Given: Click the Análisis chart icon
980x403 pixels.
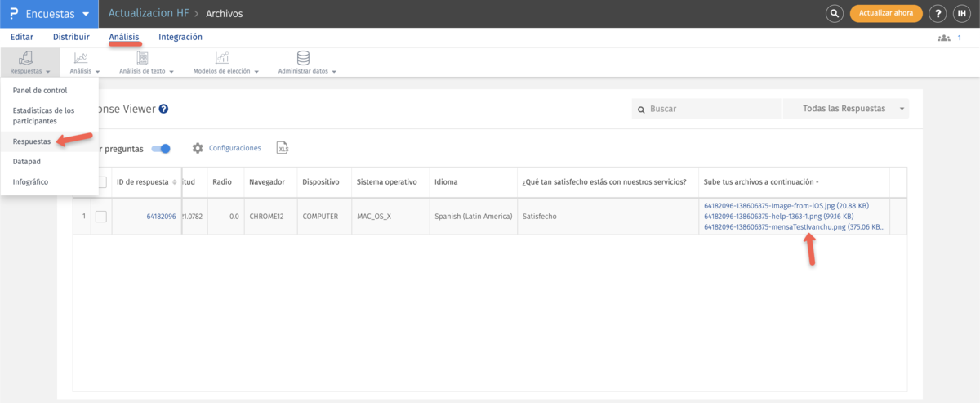Looking at the screenshot, I should [x=81, y=57].
